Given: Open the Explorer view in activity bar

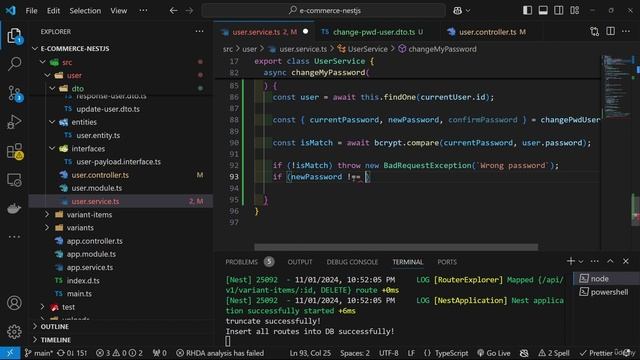Looking at the screenshot, I should (14, 36).
